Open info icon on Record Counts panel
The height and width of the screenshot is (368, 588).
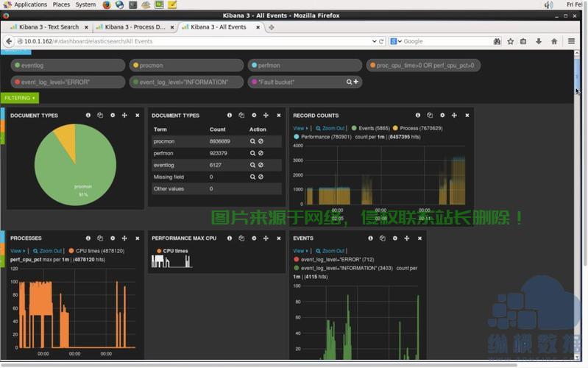coord(418,115)
